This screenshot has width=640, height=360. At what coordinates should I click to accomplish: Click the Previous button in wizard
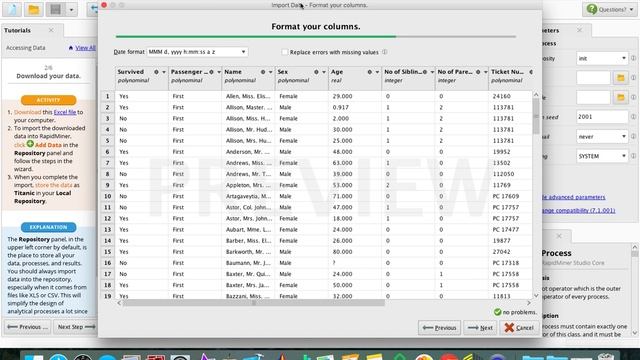click(439, 327)
